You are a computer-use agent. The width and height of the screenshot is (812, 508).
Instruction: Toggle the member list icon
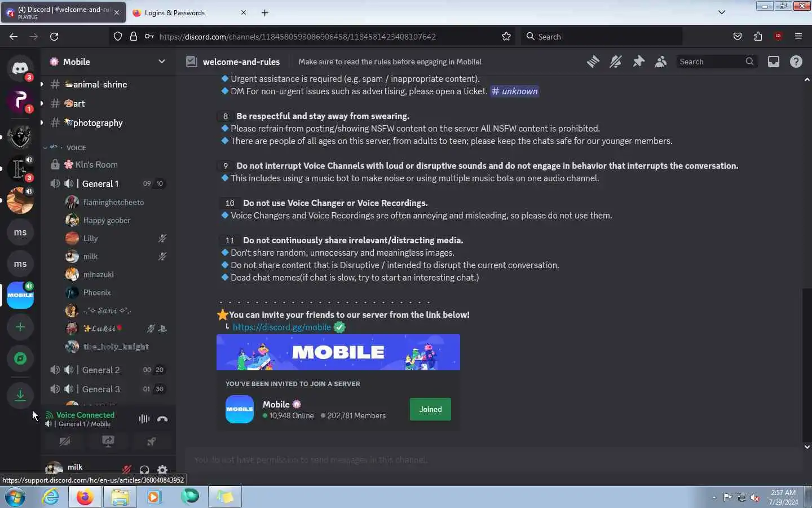661,62
